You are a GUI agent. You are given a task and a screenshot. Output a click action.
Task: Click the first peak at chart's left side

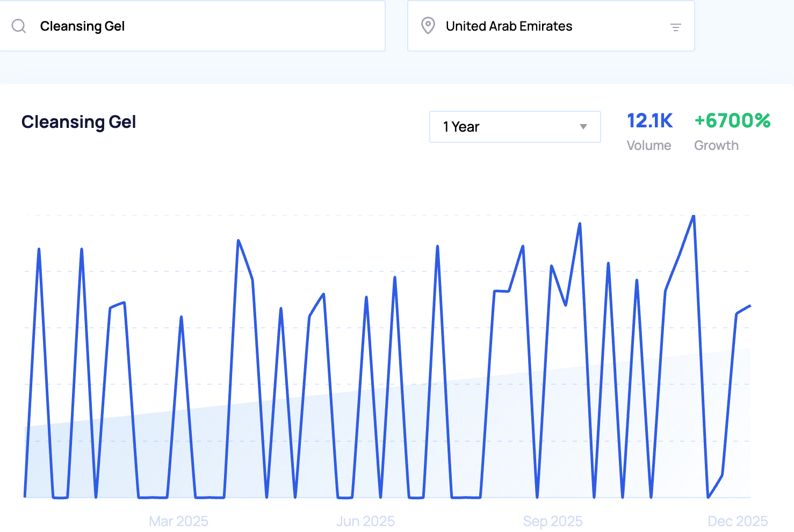coord(39,249)
